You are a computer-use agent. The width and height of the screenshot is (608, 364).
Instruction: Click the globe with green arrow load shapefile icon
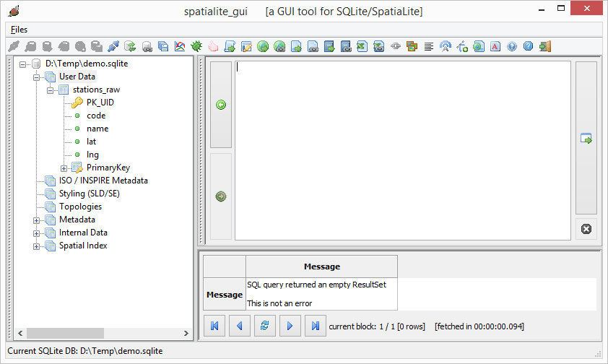click(263, 46)
